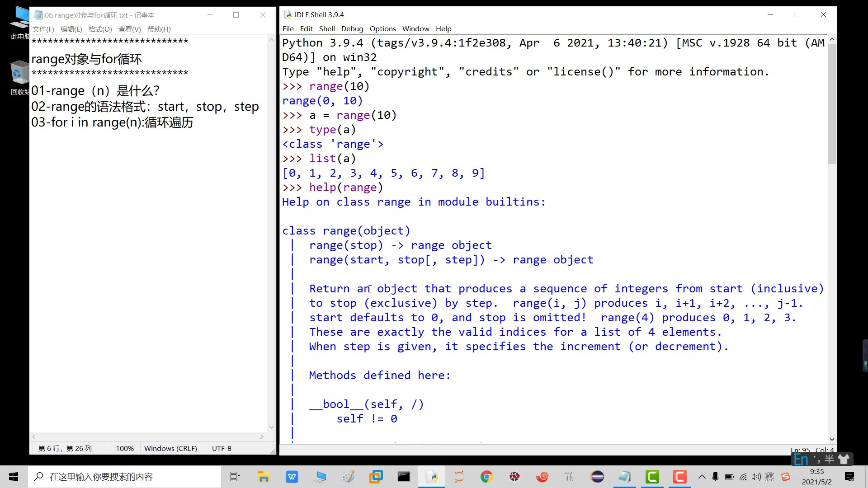Open red Camtasia recorder icon on taskbar

680,477
